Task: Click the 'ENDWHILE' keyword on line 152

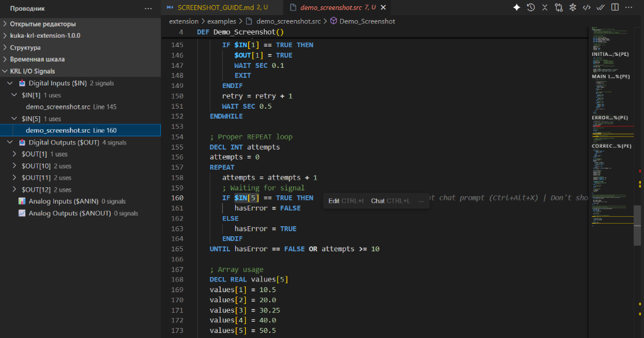Action: [x=226, y=116]
